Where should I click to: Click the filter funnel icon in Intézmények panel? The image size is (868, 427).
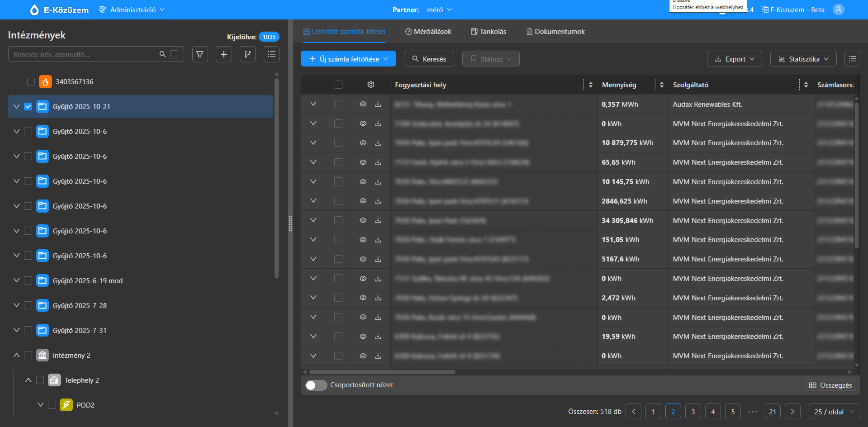coord(200,54)
